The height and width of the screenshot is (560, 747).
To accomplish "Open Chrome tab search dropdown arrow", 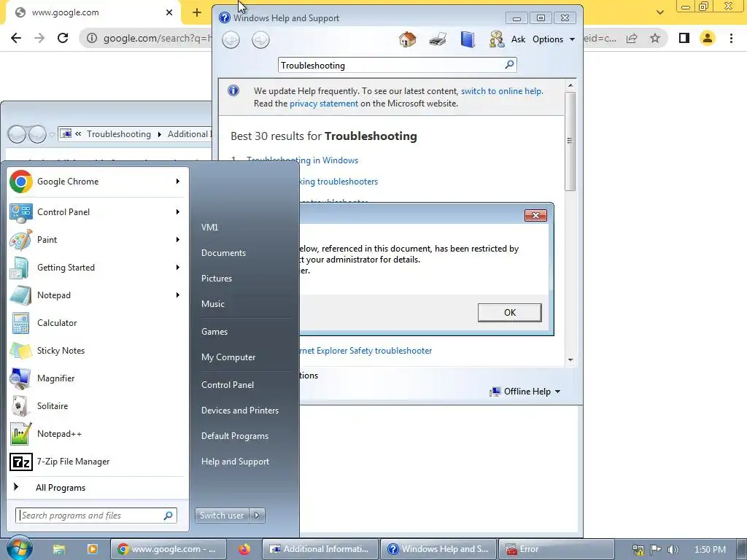I will (x=659, y=12).
